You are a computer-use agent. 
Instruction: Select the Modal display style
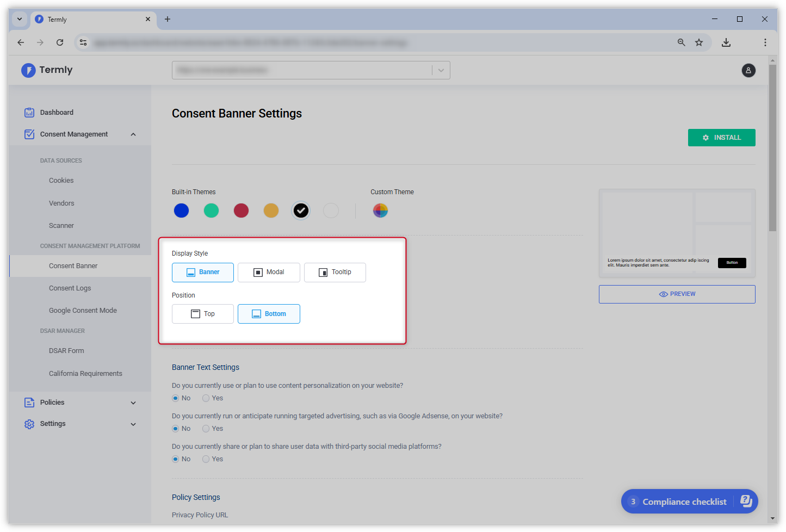(x=269, y=272)
